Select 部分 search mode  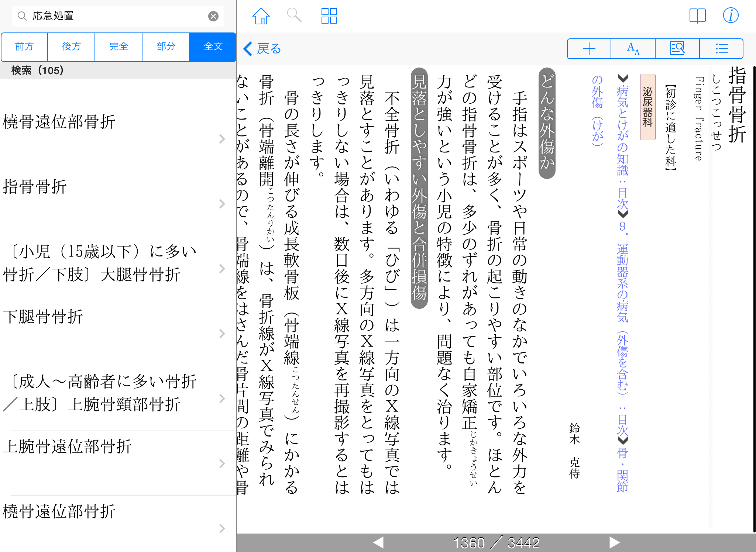(x=166, y=46)
